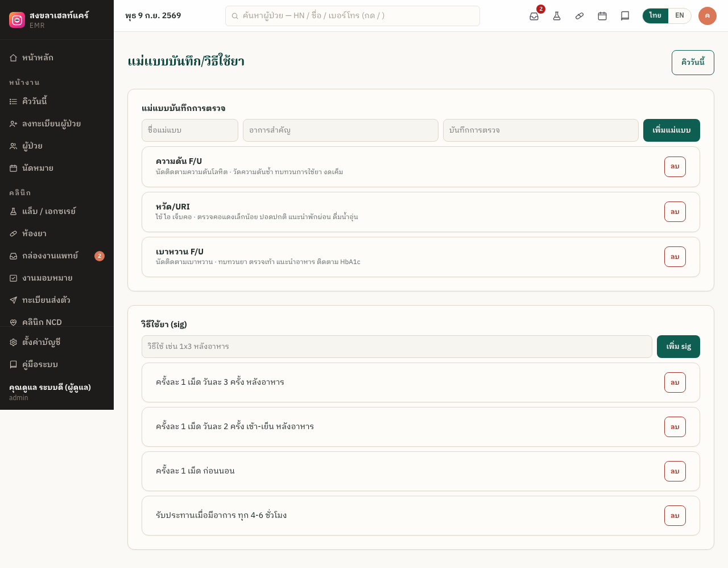Click the gear icon beside ตั้งค่าบัญชี
This screenshot has height=568, width=728.
point(13,342)
